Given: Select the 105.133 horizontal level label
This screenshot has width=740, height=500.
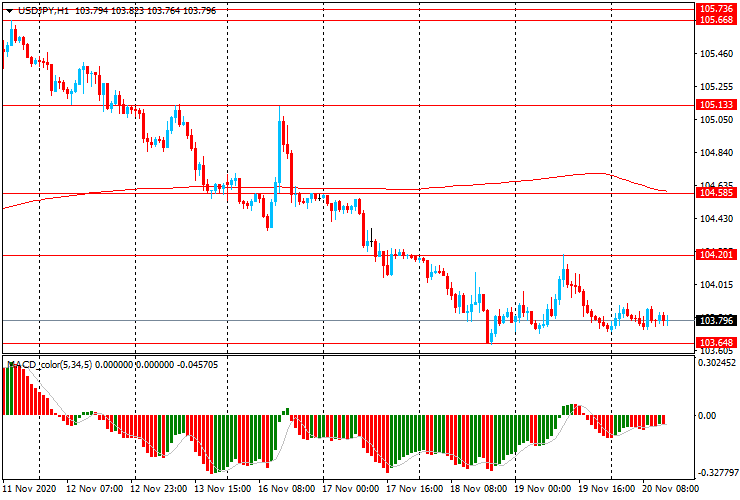Looking at the screenshot, I should [x=716, y=105].
